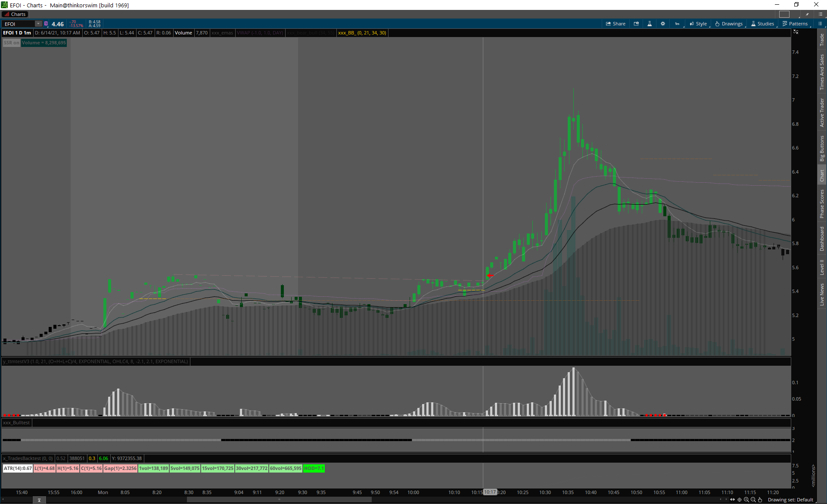
Task: Switch to the Level II side tab
Action: [822, 267]
